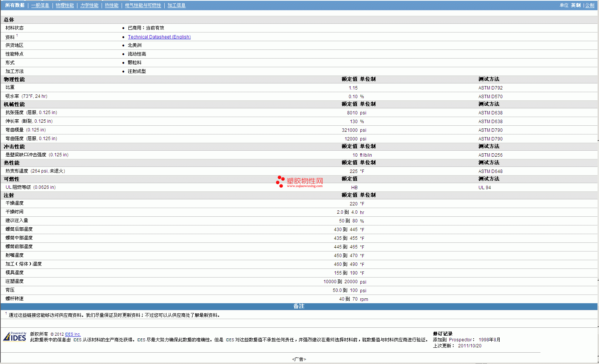599x364 pixels.
Task: Switch to the 电气性能与可燃性 tab
Action: [143, 5]
